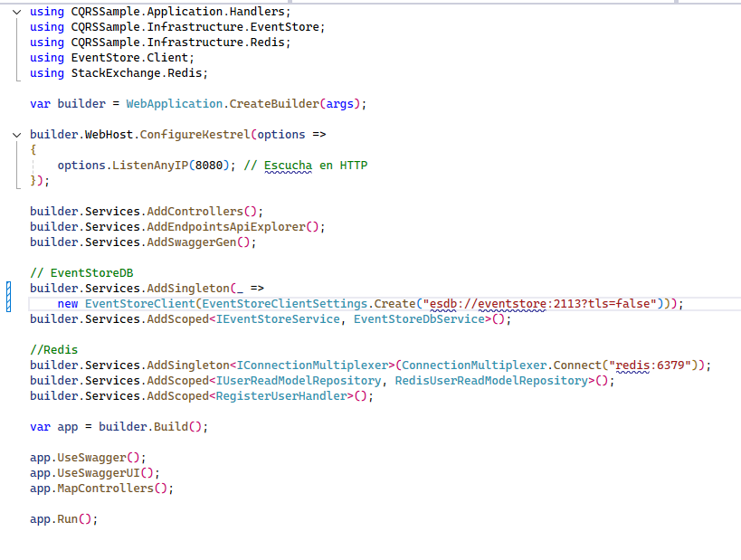
Task: Click 'ConfigureKestrel' method name
Action: pyautogui.click(x=195, y=135)
